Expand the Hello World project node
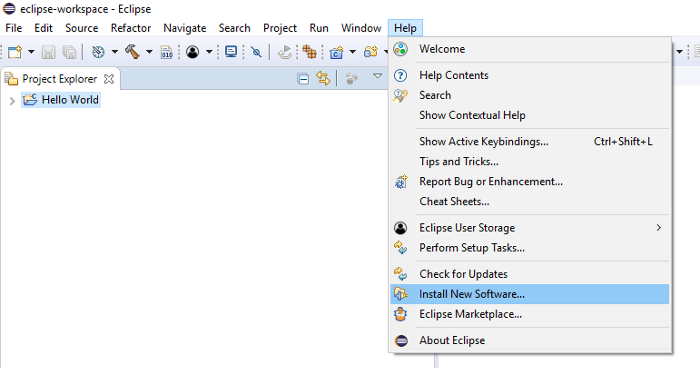Viewport: 700px width, 368px height. (12, 101)
